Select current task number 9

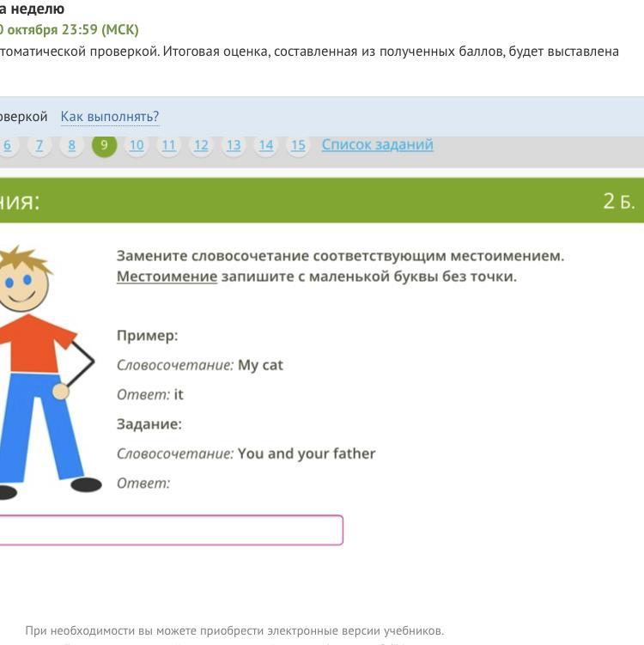pos(104,145)
